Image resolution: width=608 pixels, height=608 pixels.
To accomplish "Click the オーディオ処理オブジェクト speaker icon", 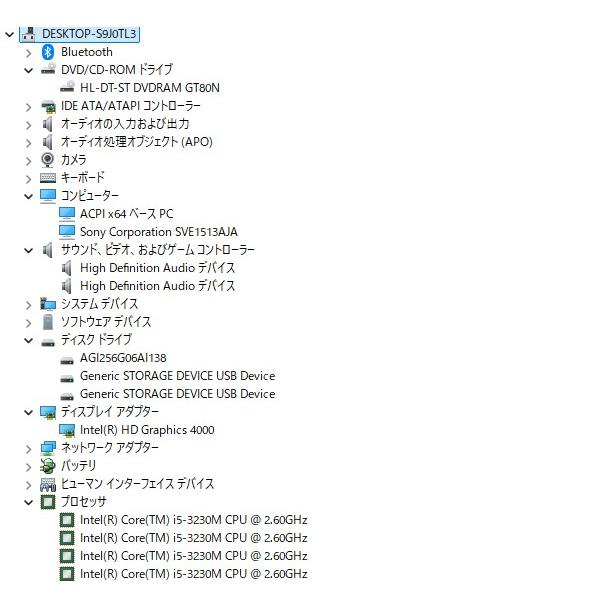I will [47, 142].
